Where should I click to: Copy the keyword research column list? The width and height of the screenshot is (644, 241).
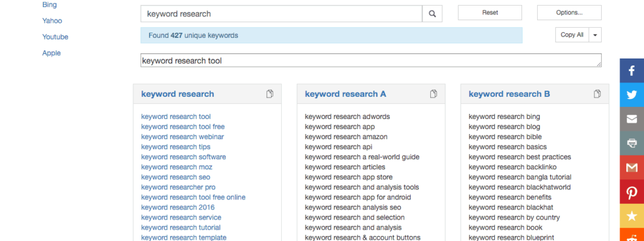point(270,94)
